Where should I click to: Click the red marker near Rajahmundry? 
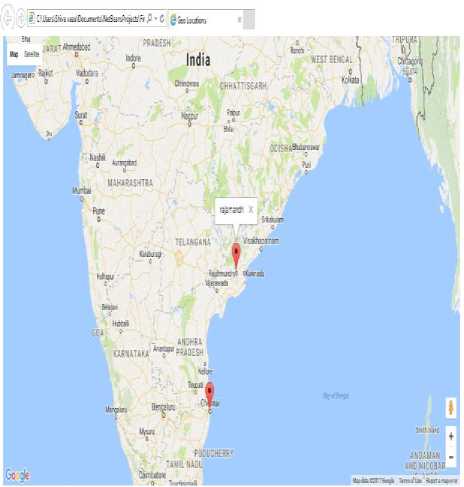(236, 256)
